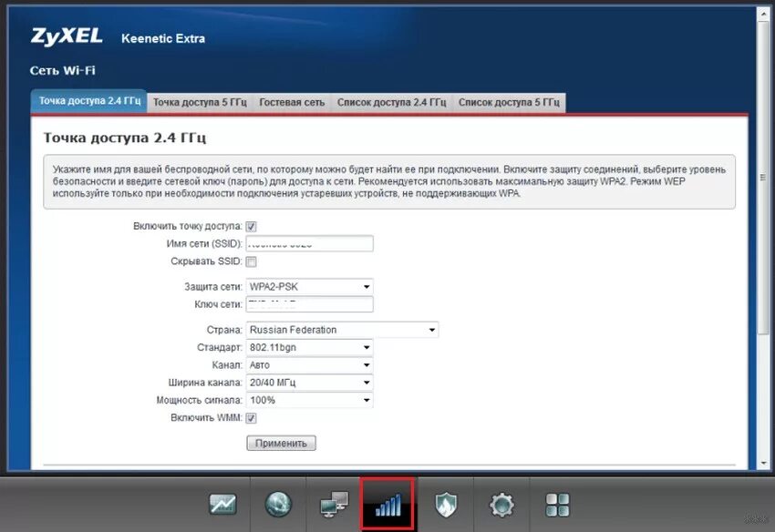Select the 'Точка доступа 2.4 ГГц' tab

(89, 101)
